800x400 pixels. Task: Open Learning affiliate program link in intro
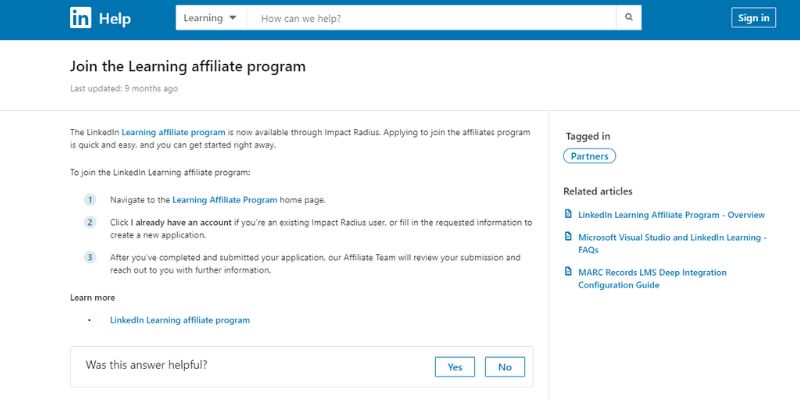click(x=173, y=132)
